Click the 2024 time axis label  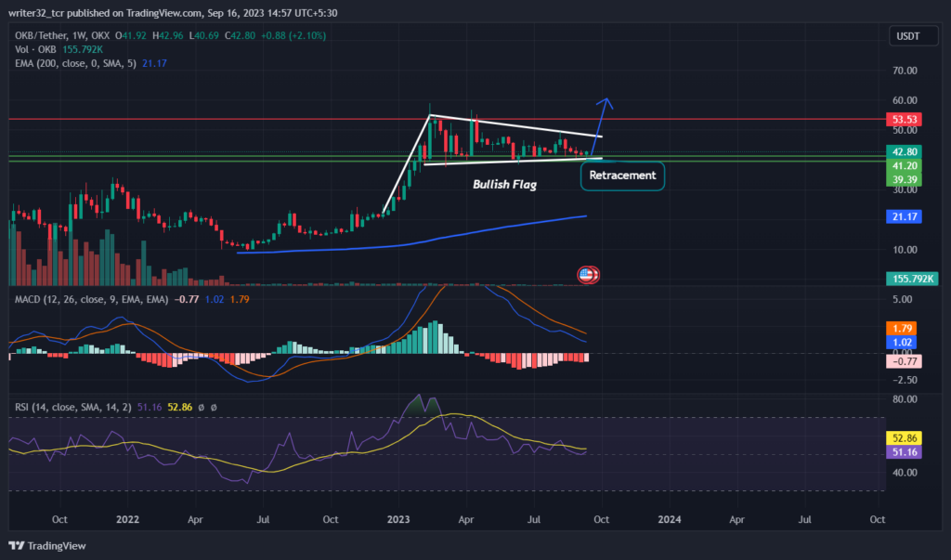click(670, 519)
